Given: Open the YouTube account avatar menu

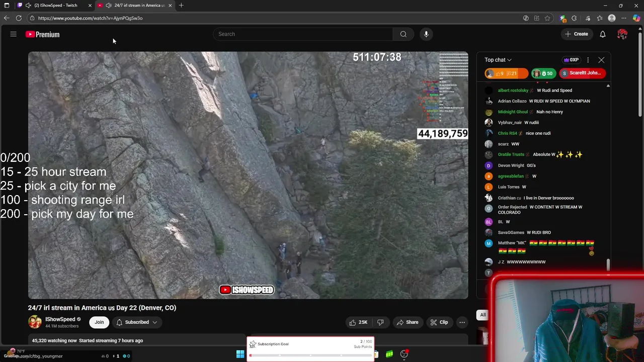Looking at the screenshot, I should pos(622,34).
